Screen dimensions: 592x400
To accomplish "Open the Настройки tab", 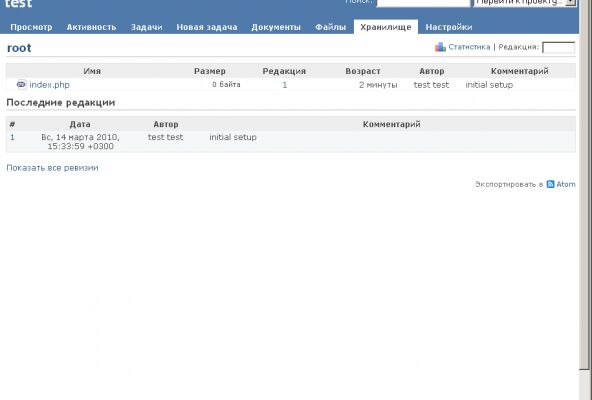I will [449, 27].
